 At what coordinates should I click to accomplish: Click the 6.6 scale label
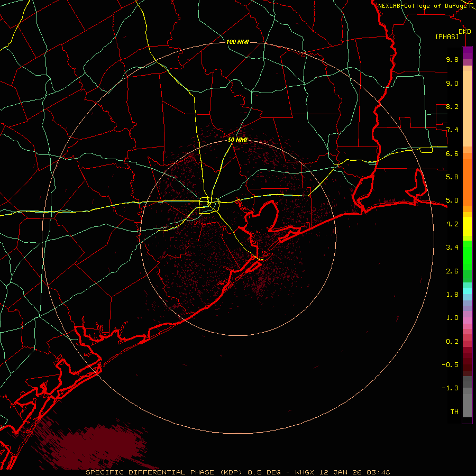[452, 153]
